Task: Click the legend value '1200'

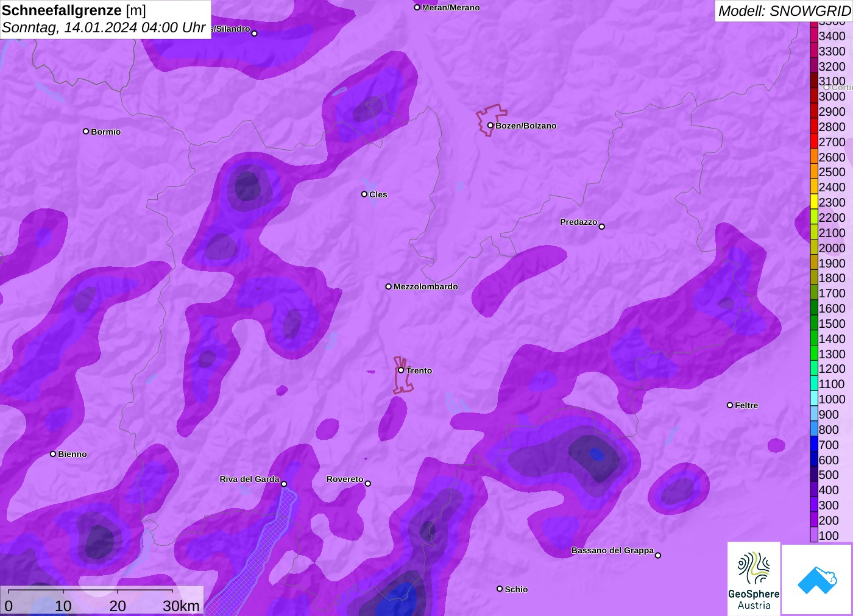Action: pyautogui.click(x=832, y=369)
